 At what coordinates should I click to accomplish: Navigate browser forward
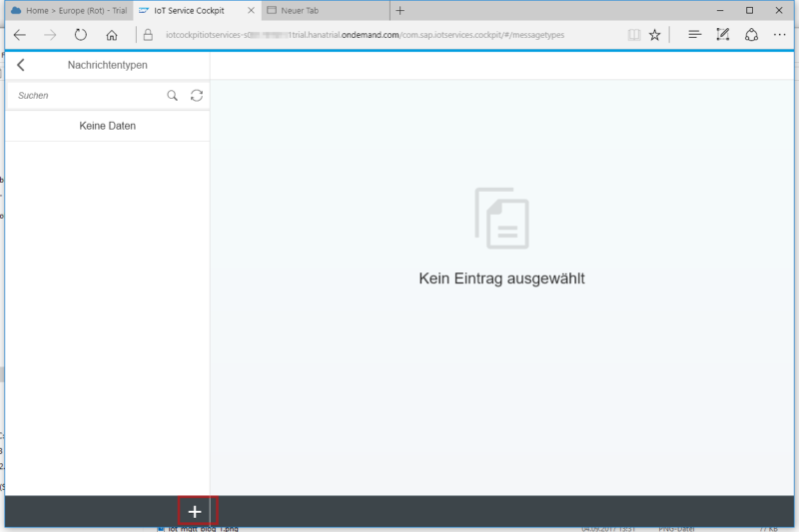(x=50, y=35)
